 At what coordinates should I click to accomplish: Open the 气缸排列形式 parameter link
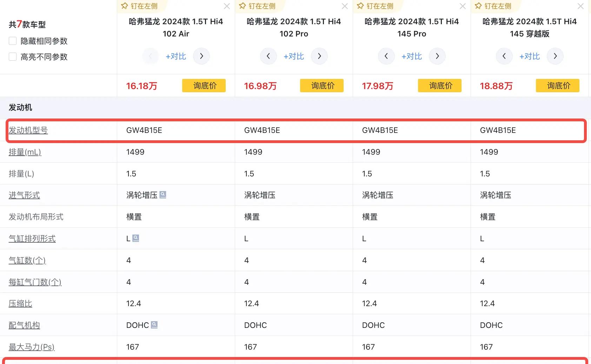pos(32,238)
